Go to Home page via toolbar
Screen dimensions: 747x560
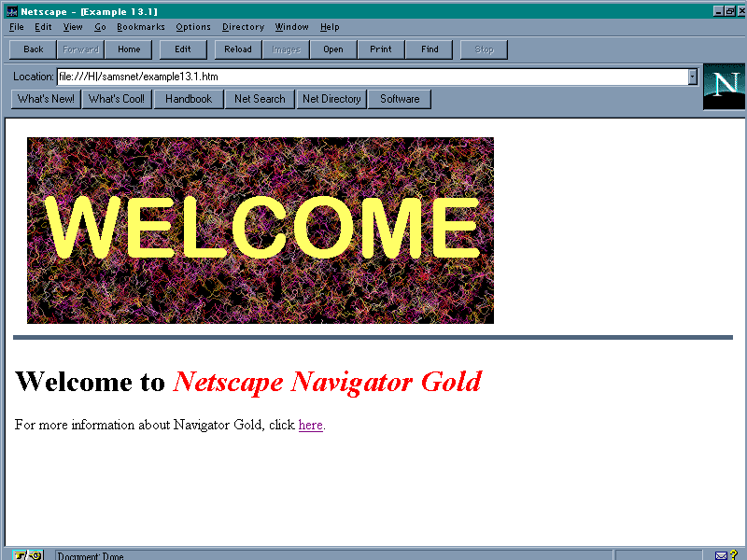129,49
